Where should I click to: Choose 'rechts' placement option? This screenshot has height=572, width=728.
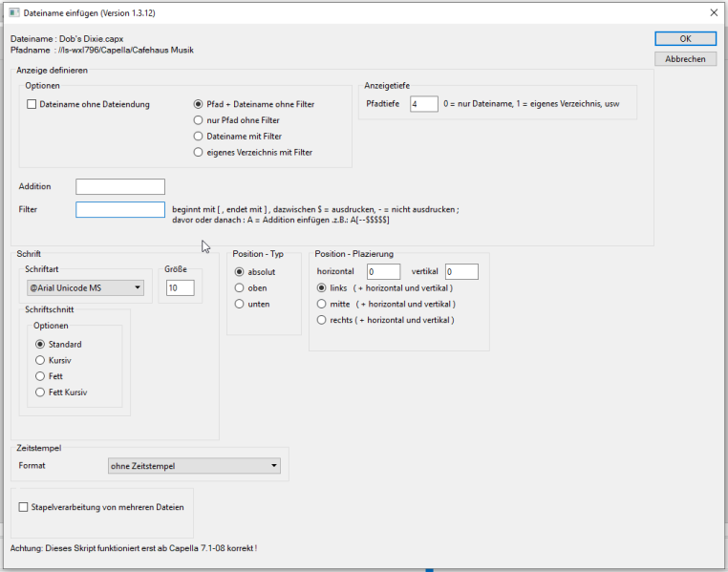(322, 320)
